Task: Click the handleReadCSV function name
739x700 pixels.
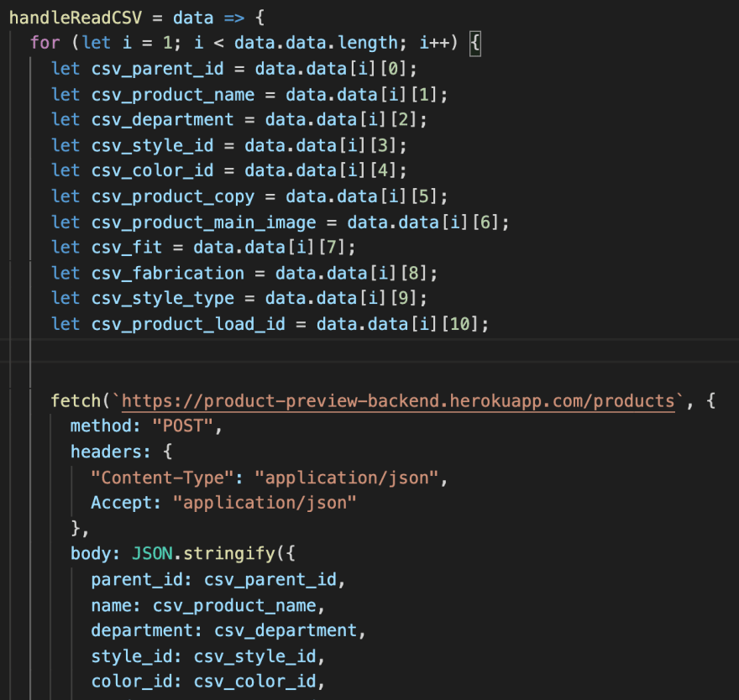Action: coord(76,18)
